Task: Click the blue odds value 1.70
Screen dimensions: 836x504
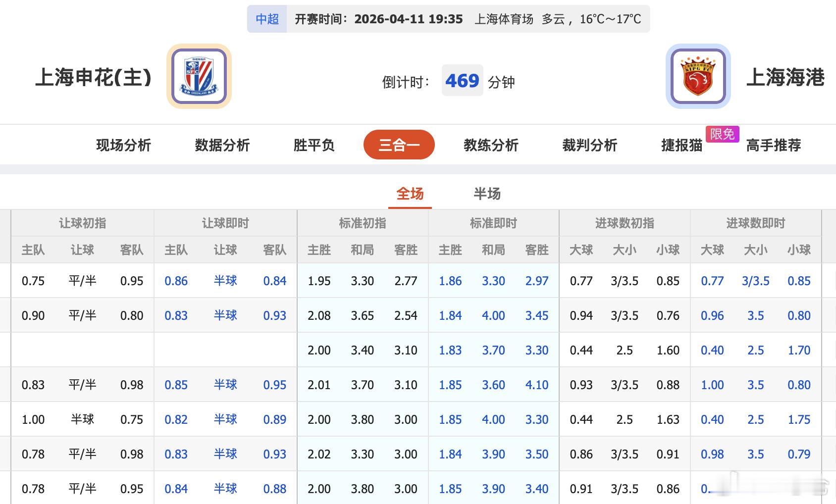Action: (799, 350)
